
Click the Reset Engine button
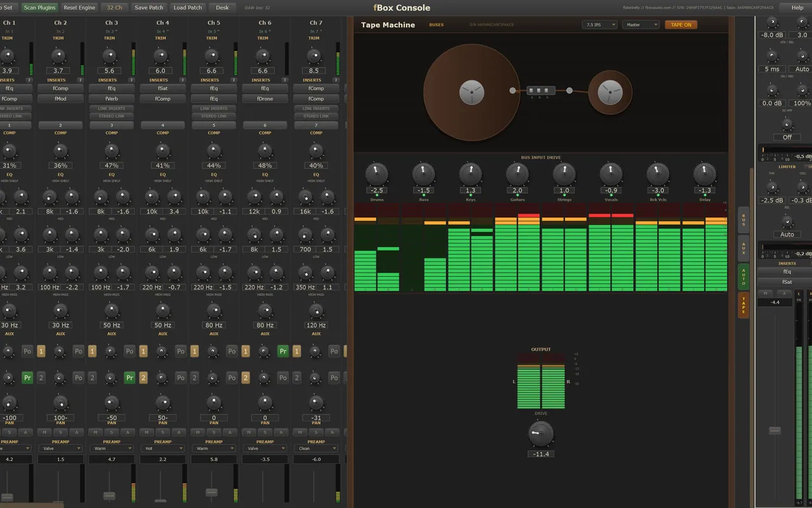[x=79, y=8]
